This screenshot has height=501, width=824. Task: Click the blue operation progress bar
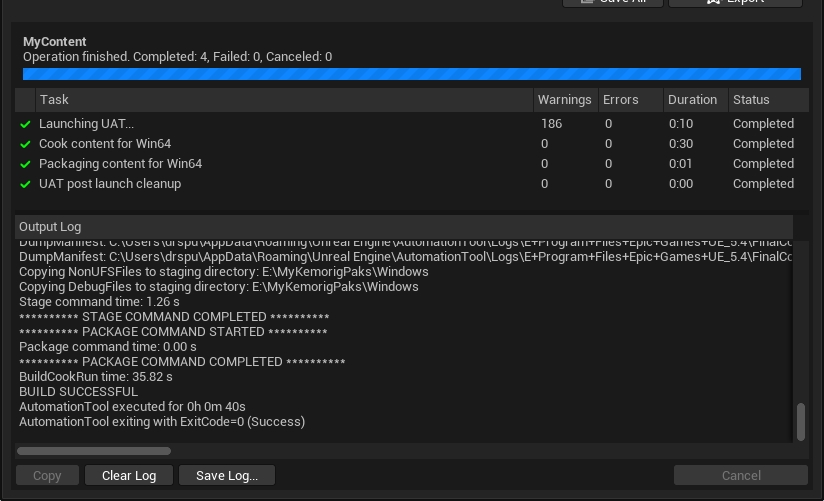tap(411, 74)
